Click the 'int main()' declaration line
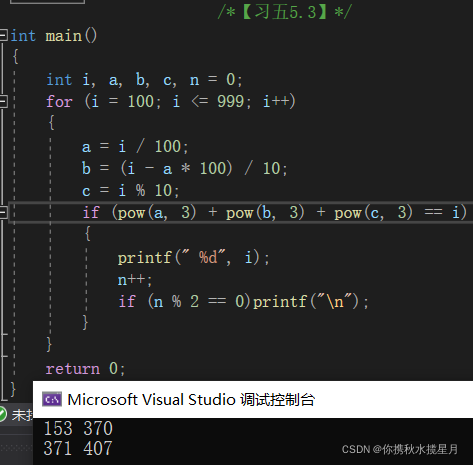The image size is (473, 465). tap(54, 36)
